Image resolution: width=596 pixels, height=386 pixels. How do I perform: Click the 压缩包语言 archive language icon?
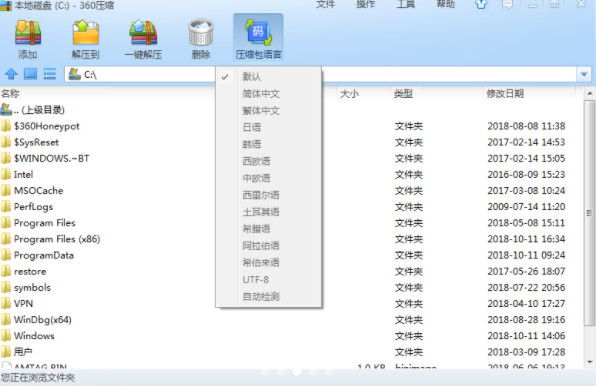(258, 33)
